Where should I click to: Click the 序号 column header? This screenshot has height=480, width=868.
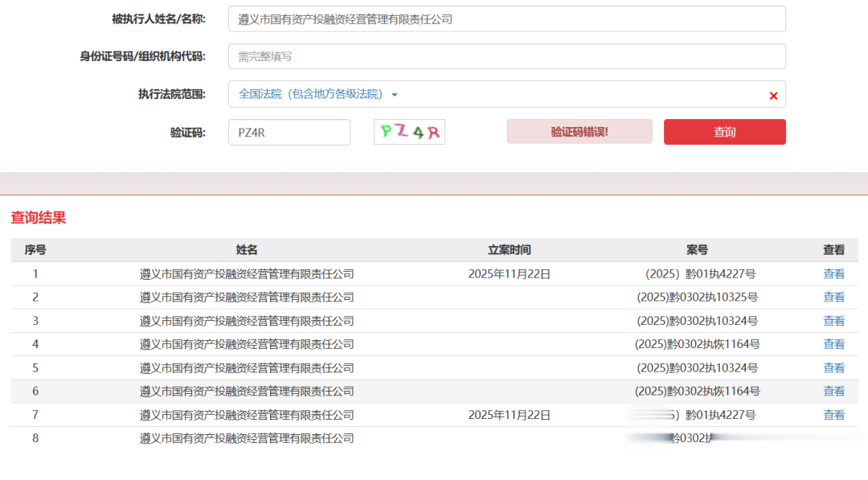[x=35, y=250]
